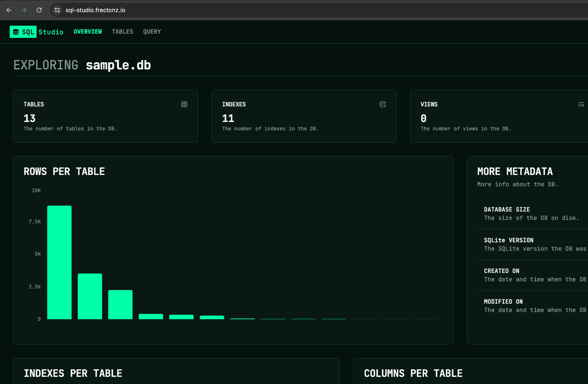Click the table grid icon in TABLES card
Viewport: 588px width, 384px height.
click(184, 104)
